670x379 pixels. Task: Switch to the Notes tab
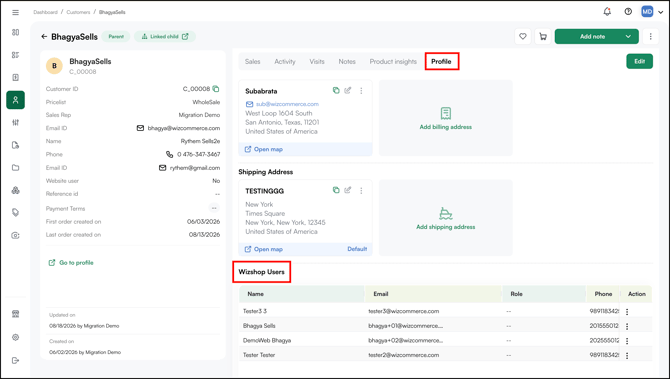(x=347, y=62)
